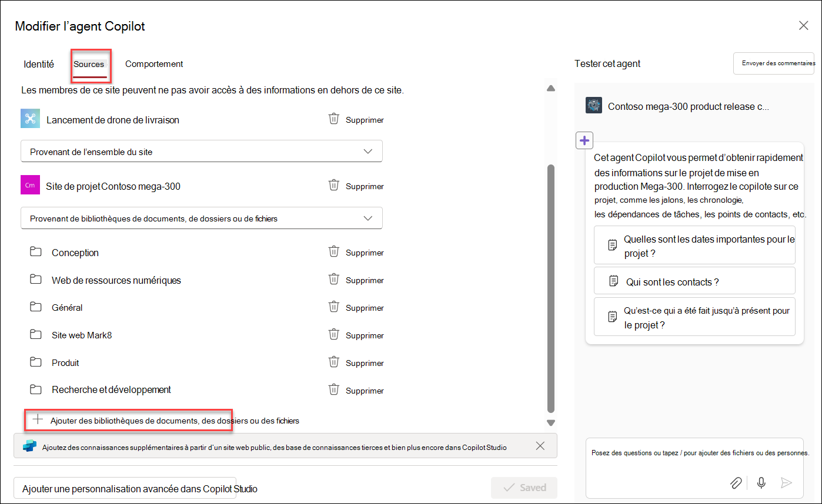This screenshot has height=504, width=822.
Task: Click the Copilot Studio logo in the banner
Action: [29, 446]
